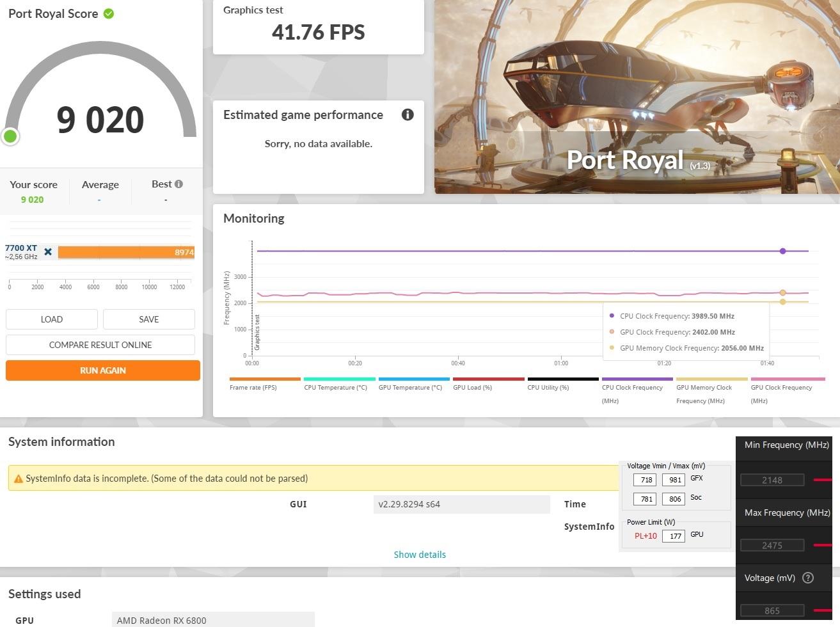
Task: Click the green score indicator dot on gauge
Action: (x=10, y=136)
